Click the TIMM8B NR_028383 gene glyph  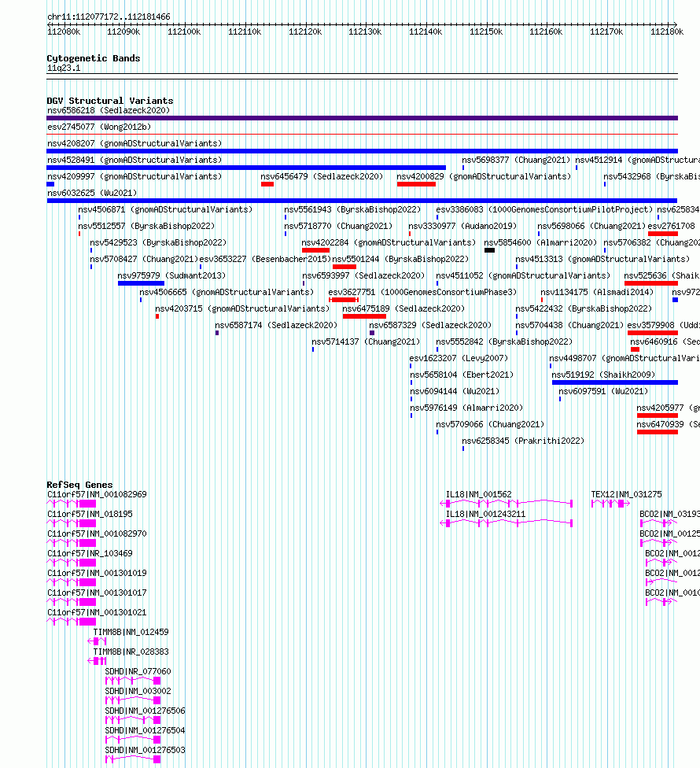click(x=97, y=661)
